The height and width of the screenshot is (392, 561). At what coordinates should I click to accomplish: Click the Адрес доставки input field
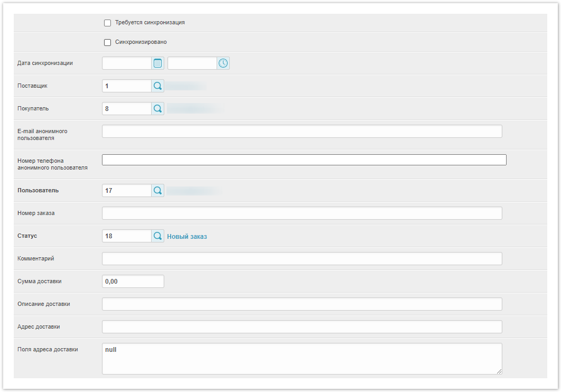[x=302, y=327]
